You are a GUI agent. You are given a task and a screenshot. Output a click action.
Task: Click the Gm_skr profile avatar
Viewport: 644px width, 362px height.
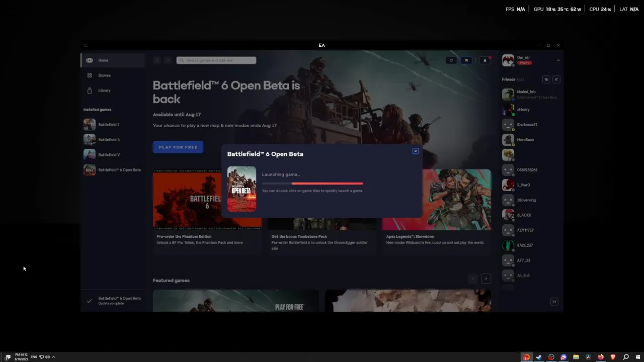coord(508,60)
